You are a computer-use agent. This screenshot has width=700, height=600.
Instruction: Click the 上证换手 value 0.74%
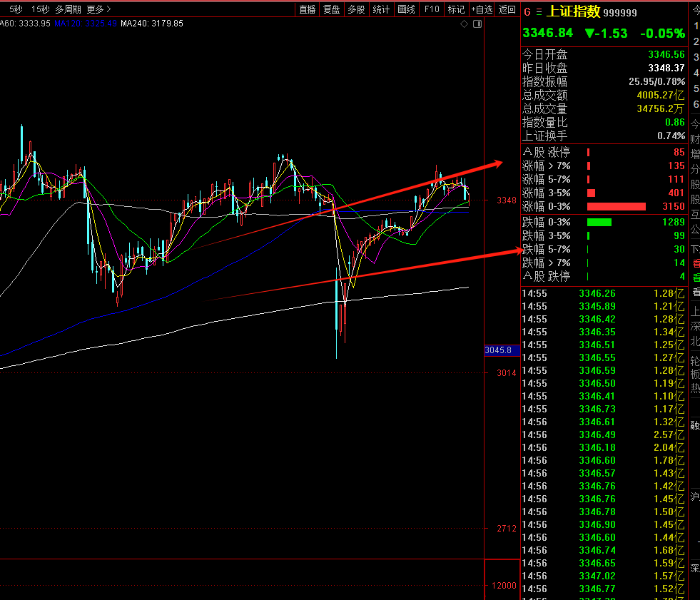[671, 136]
